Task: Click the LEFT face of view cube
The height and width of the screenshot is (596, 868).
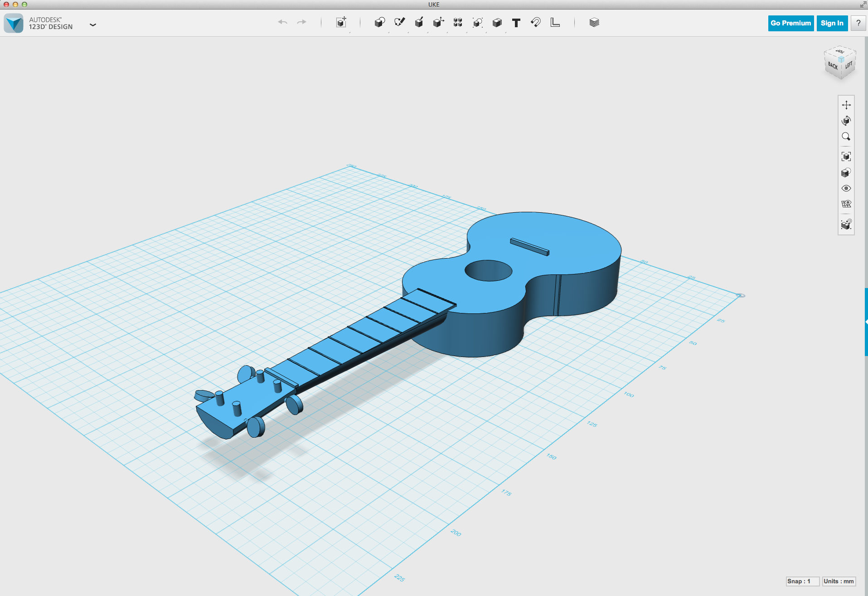Action: (849, 65)
